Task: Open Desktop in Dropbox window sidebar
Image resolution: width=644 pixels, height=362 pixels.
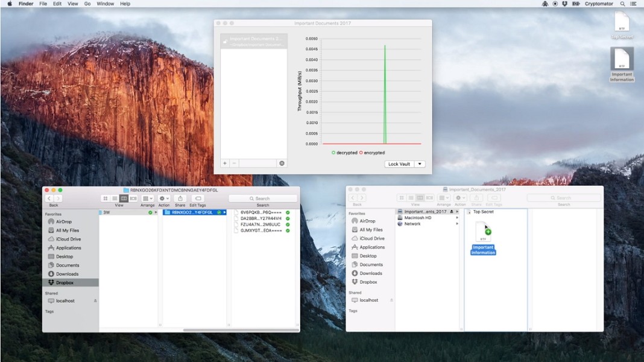Action: [x=64, y=256]
